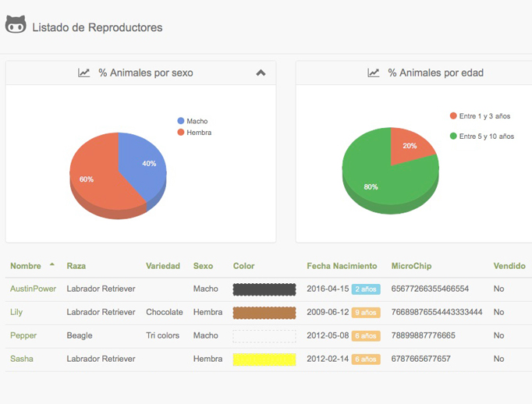Click the cat logo icon in header
The image size is (532, 404).
[x=16, y=26]
